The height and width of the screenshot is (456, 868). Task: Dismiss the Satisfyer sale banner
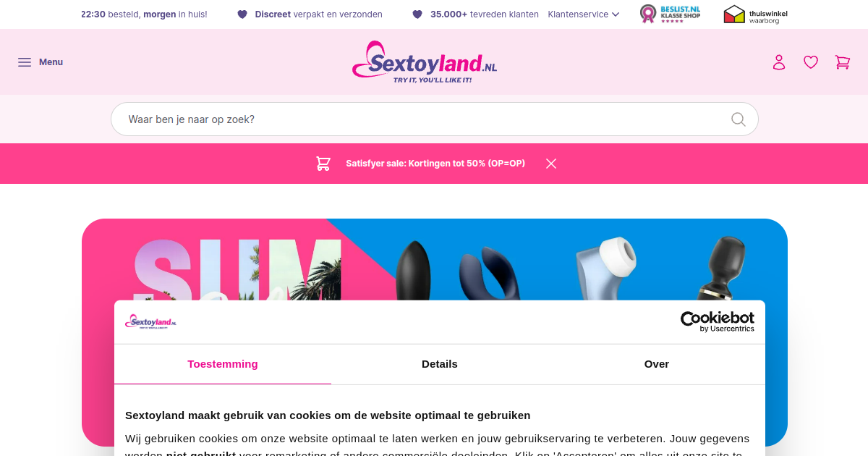pos(551,164)
